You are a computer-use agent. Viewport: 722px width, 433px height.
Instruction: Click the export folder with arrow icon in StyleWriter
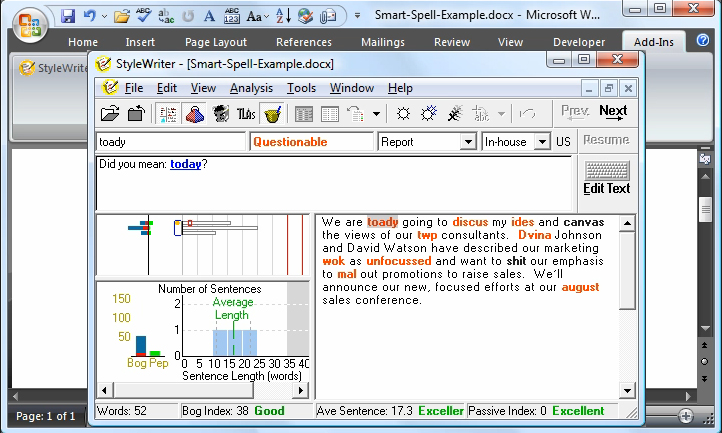(x=136, y=113)
